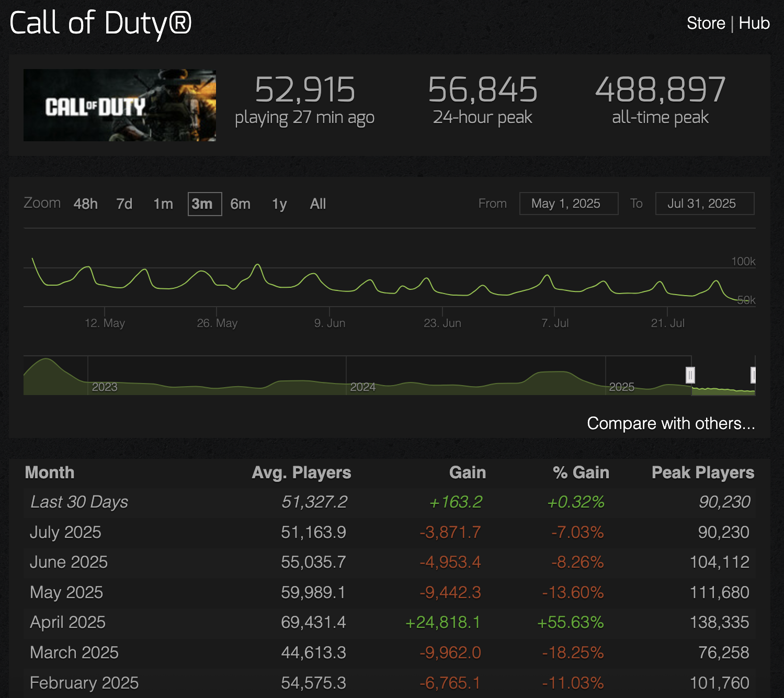Image resolution: width=784 pixels, height=698 pixels.
Task: Edit the From date field May 1, 2025
Action: pos(569,204)
